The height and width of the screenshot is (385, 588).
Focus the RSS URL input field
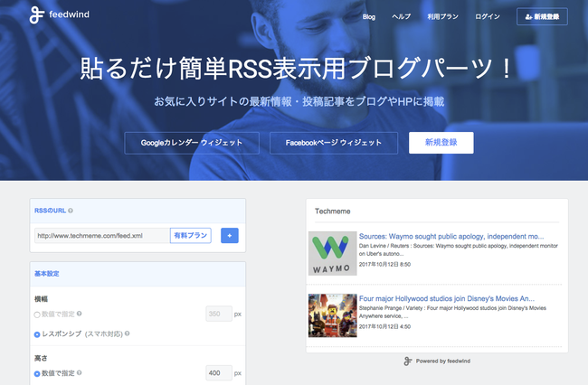102,236
